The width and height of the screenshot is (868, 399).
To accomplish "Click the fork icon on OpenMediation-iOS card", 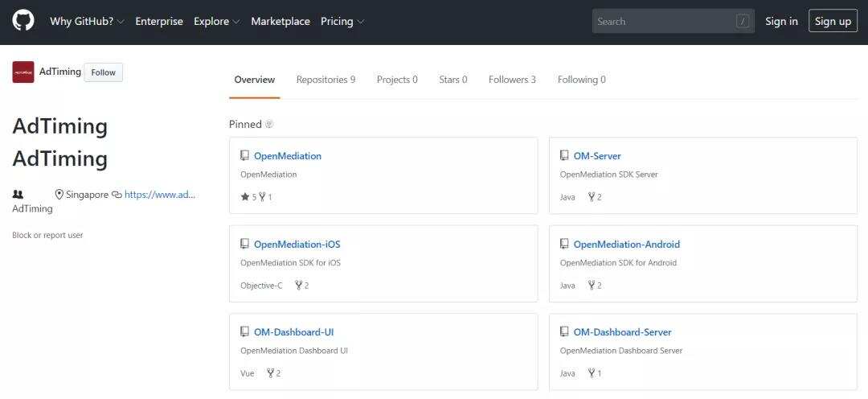I will [x=299, y=286].
